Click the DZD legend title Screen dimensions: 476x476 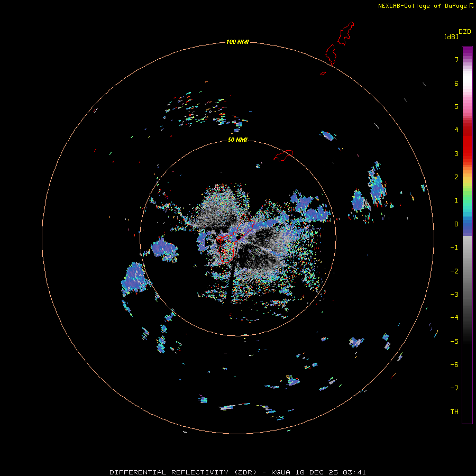[465, 32]
